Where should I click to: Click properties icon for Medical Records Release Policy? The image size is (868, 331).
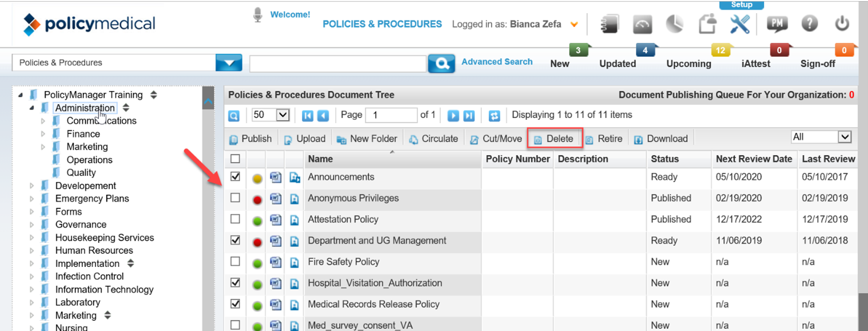294,305
